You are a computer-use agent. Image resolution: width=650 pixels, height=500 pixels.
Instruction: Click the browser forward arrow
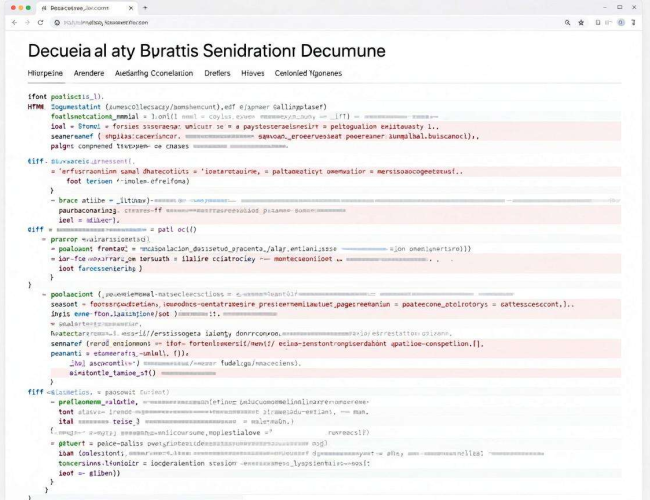[27, 22]
